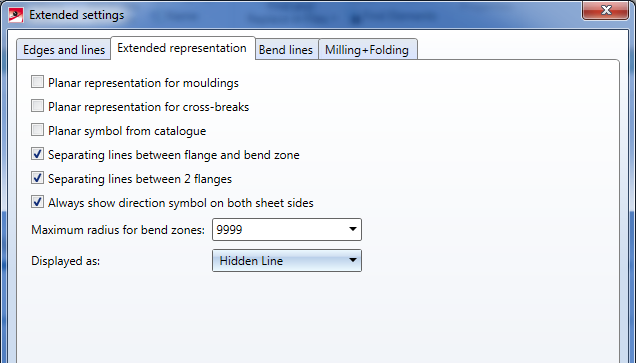Disable separating lines between 2 flanges
636x363 pixels.
click(37, 178)
